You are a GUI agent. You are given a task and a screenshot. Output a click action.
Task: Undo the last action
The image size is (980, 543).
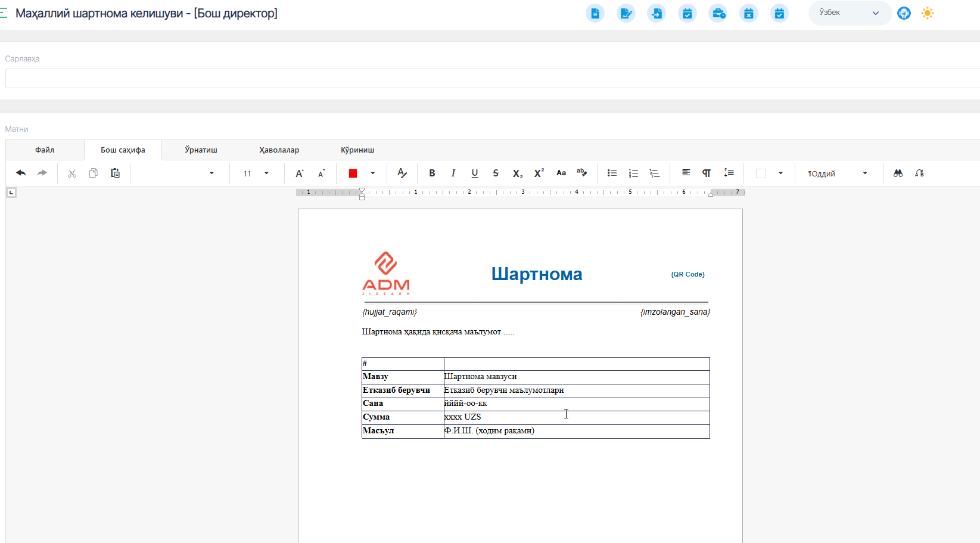(x=21, y=173)
